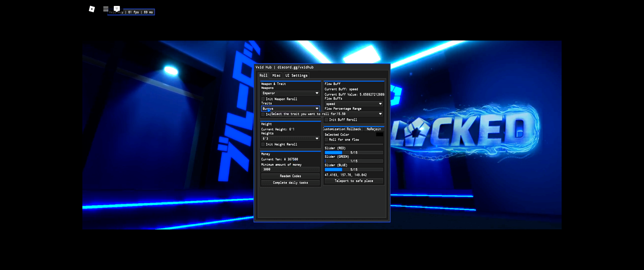Open the speed Flow Buffs dropdown

pos(353,104)
